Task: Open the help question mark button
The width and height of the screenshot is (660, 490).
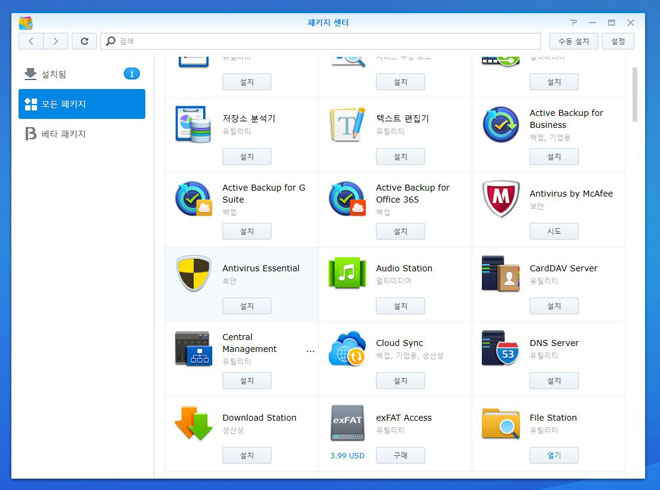Action: point(573,23)
